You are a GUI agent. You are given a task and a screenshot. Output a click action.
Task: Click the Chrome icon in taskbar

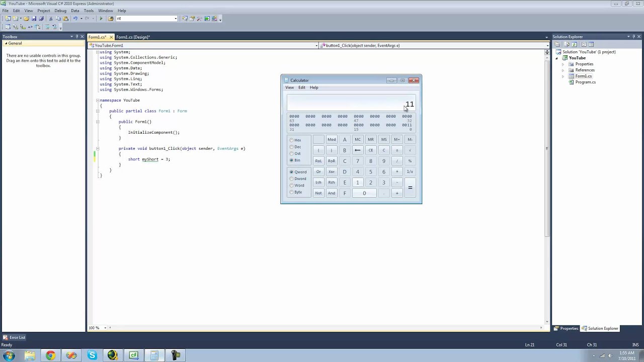pos(50,355)
